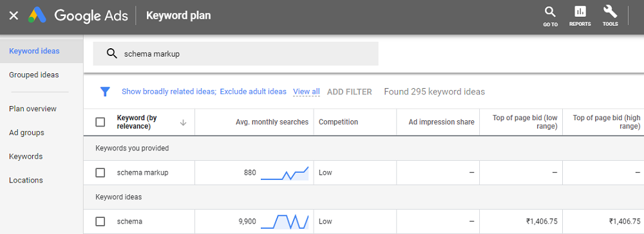Click the magnifier icon in the keyword search box
The image size is (644, 234).
(x=111, y=54)
